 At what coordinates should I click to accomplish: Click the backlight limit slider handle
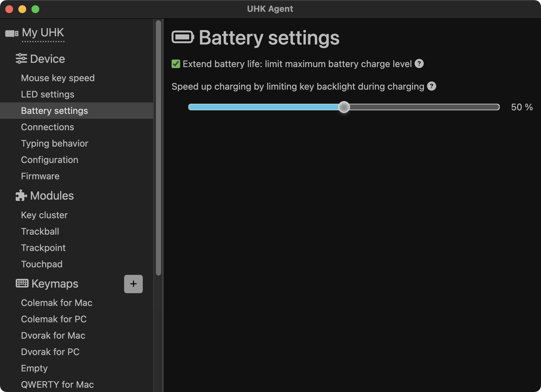[x=344, y=107]
